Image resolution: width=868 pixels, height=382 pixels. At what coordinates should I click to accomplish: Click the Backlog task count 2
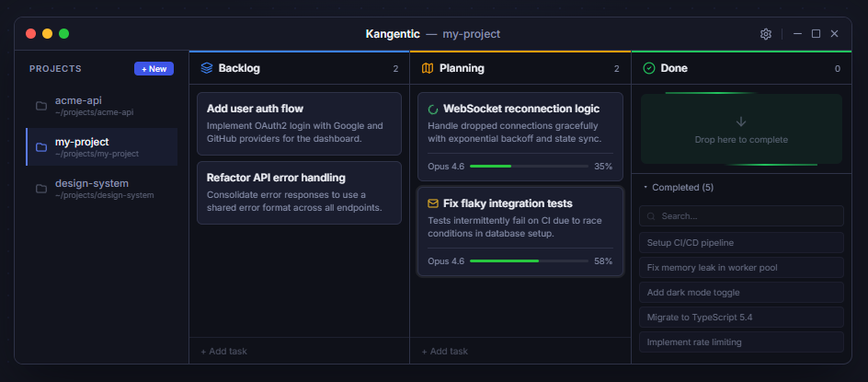click(x=395, y=69)
